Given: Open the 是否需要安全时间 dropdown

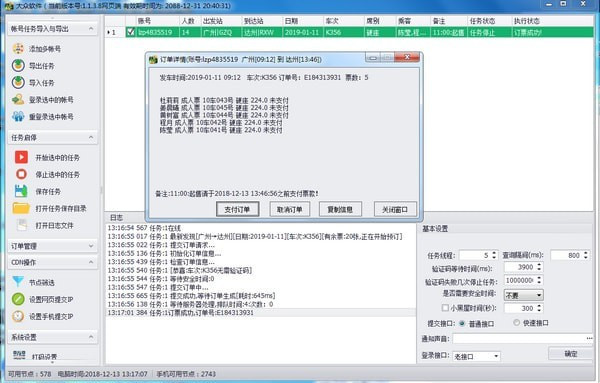Looking at the screenshot, I should (x=523, y=295).
